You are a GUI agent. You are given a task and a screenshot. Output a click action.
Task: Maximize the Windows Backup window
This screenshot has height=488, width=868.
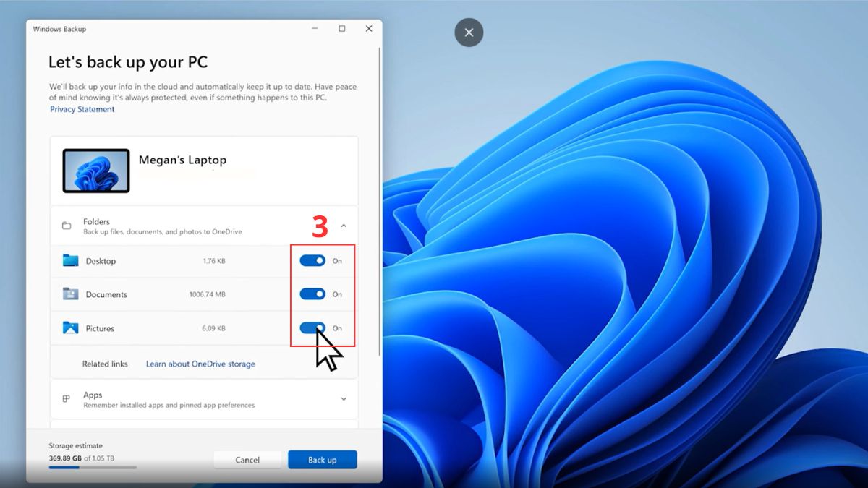tap(342, 29)
